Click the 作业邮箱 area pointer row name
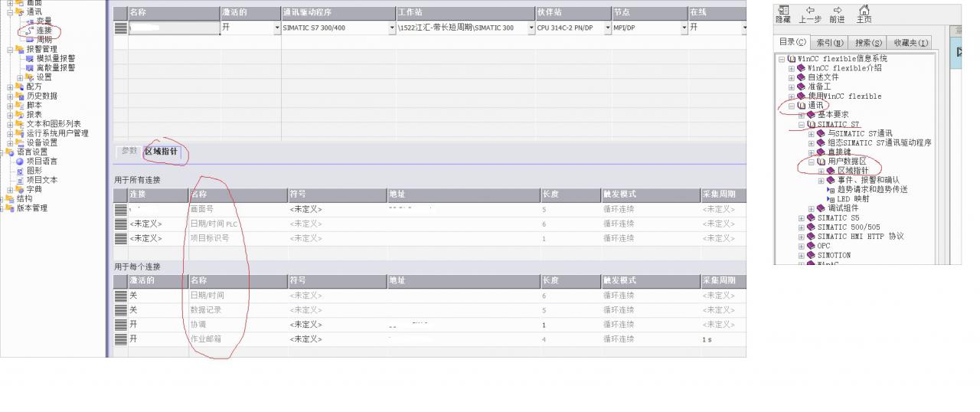The image size is (980, 412). 206,338
